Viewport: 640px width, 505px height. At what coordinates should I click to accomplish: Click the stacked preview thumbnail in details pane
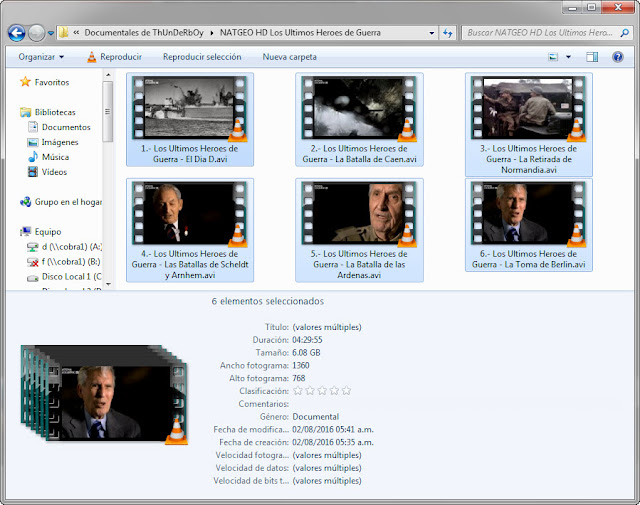pos(104,394)
